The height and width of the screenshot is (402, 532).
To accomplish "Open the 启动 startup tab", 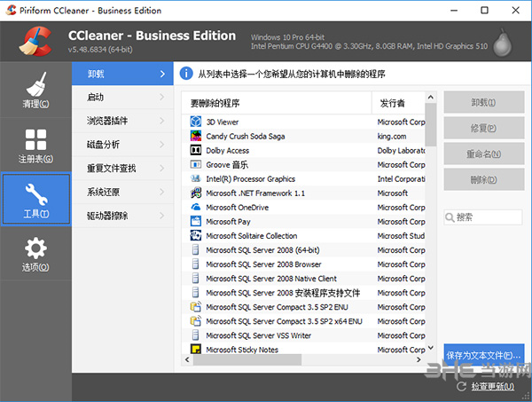I will (x=122, y=97).
